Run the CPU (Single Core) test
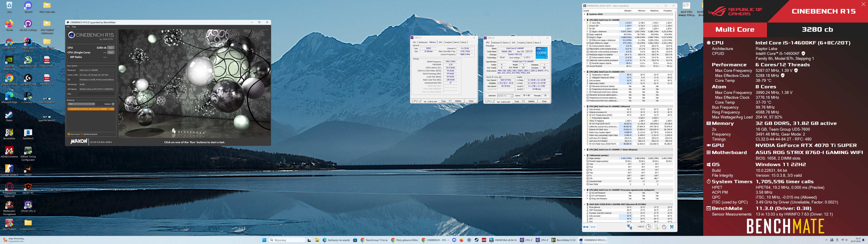This screenshot has width=868, height=244. pyautogui.click(x=111, y=53)
